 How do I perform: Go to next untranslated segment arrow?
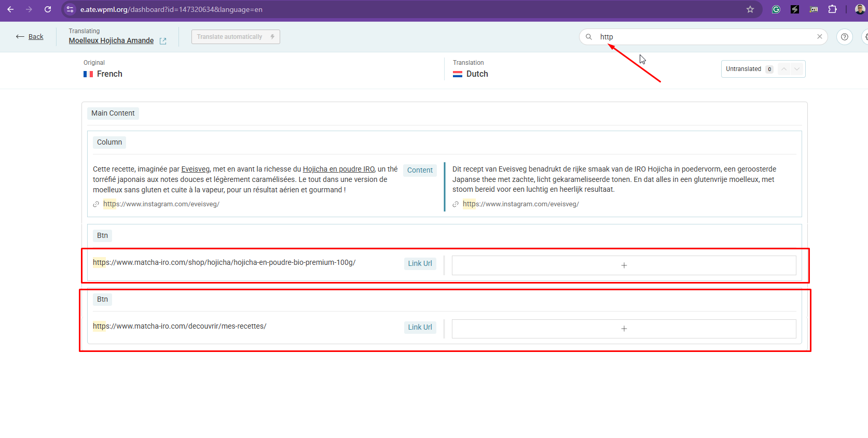797,69
